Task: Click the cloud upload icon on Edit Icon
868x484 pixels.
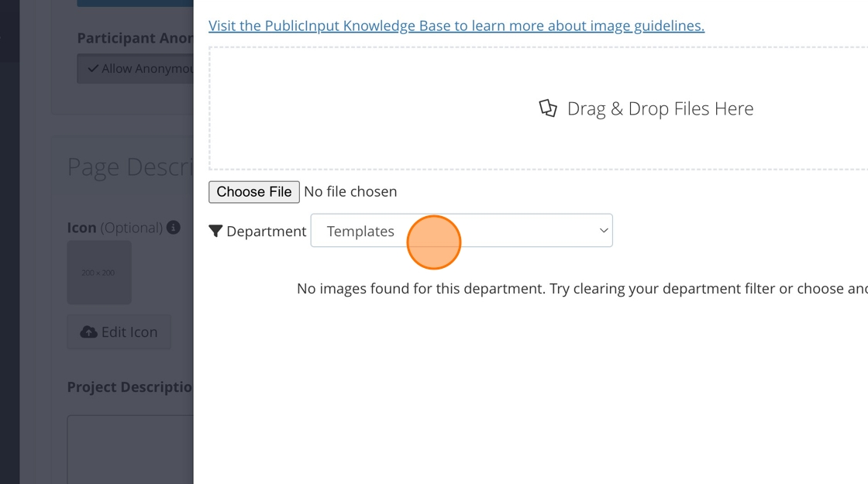Action: pyautogui.click(x=89, y=332)
